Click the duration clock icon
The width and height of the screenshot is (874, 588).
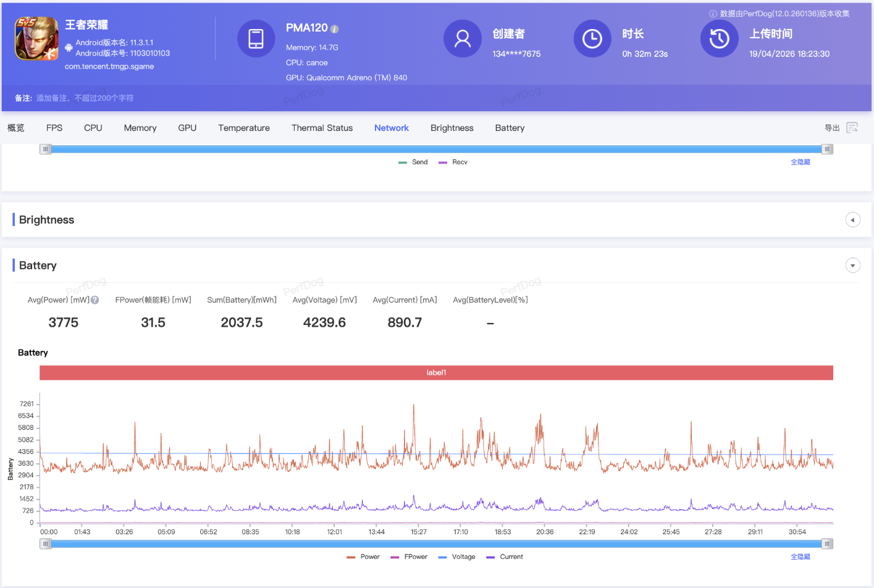(x=592, y=39)
